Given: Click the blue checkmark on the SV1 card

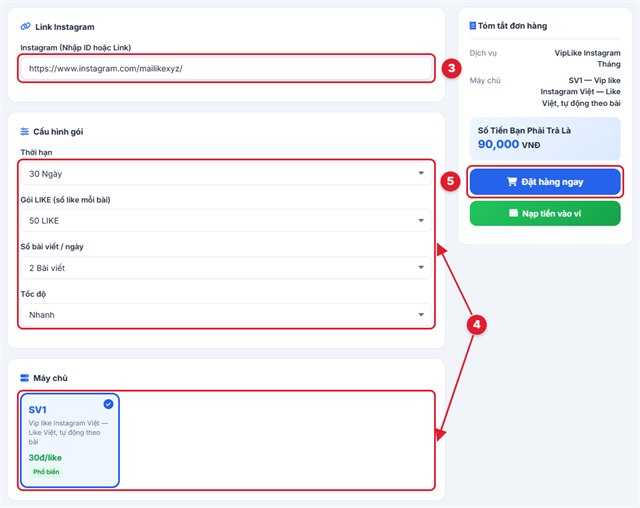Looking at the screenshot, I should click(x=108, y=404).
